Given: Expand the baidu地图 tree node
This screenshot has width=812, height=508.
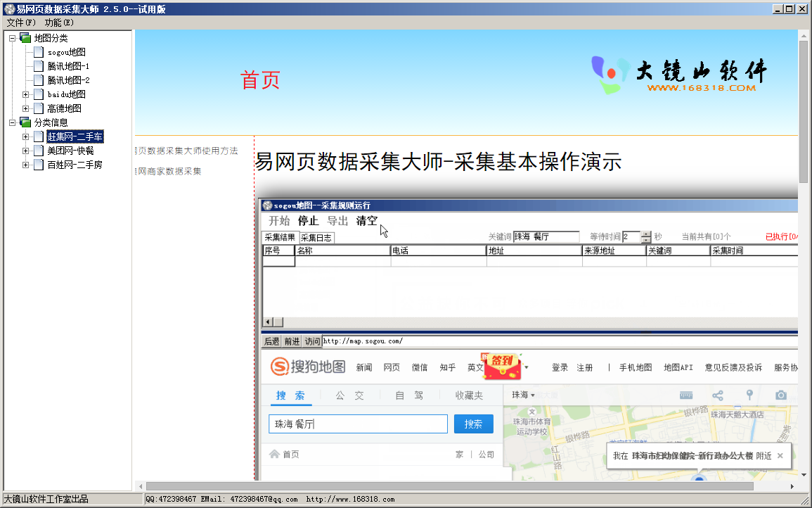Looking at the screenshot, I should [26, 94].
